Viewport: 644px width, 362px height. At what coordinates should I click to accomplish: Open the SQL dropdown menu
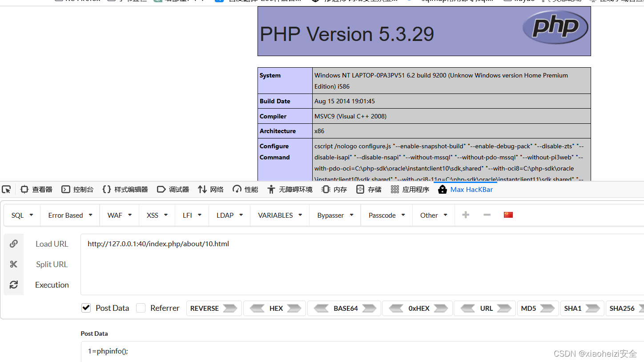click(x=21, y=215)
